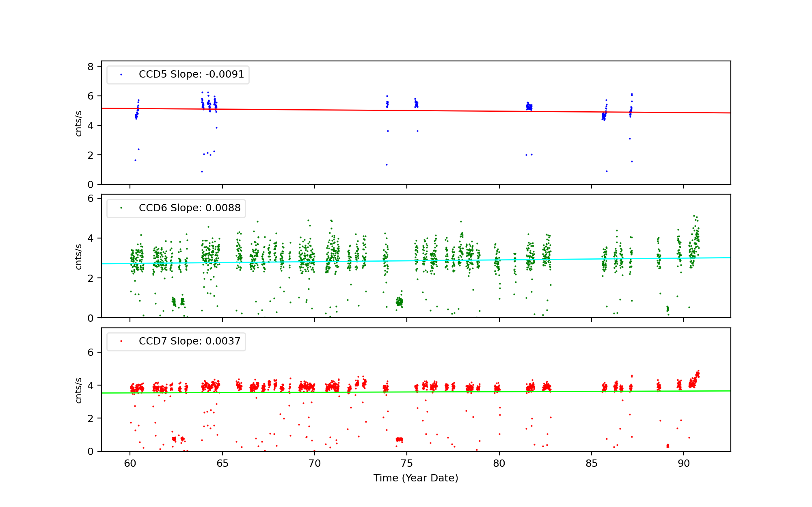The image size is (812, 507).
Task: Click the red marker in CCD7 legend
Action: (121, 341)
